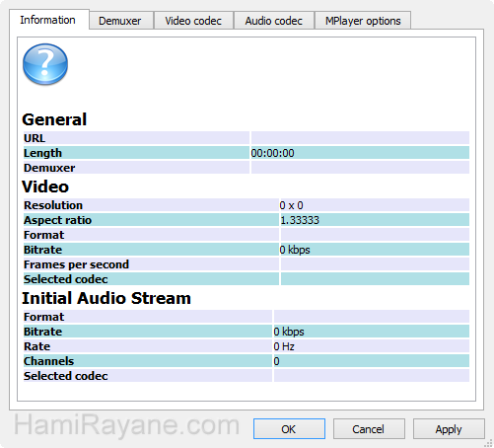Switch to the Information tab
The height and width of the screenshot is (448, 494).
49,20
